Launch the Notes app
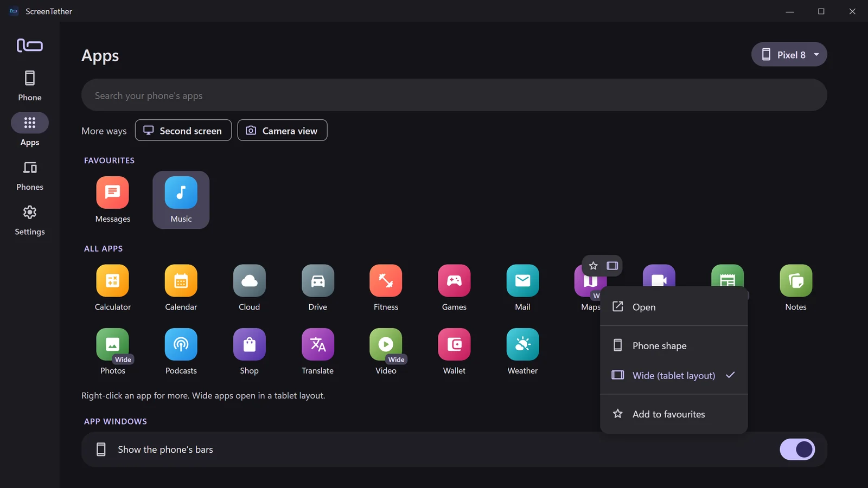Screen dimensions: 868x488 click(x=796, y=288)
